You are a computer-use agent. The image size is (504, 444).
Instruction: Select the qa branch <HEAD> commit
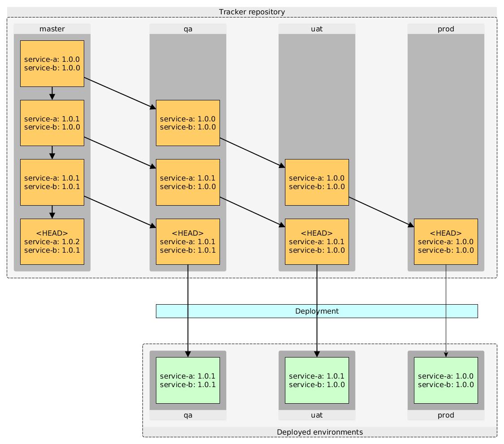(188, 242)
